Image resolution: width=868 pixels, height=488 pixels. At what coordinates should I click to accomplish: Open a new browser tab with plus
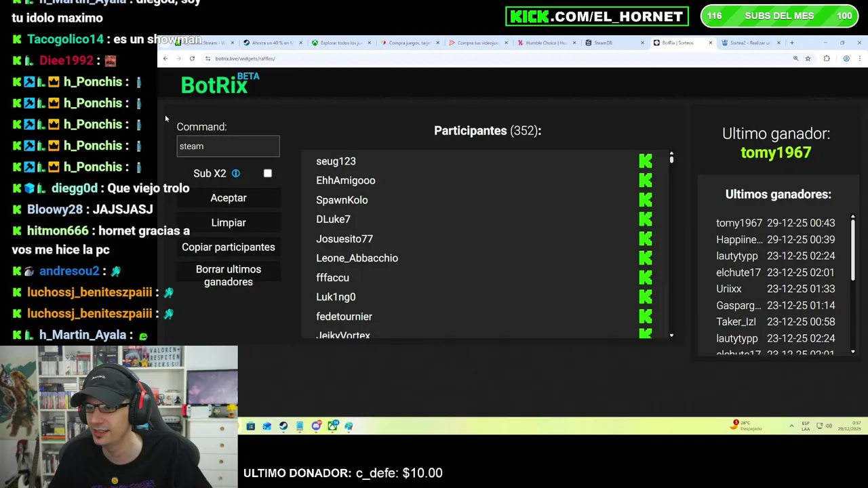click(791, 43)
